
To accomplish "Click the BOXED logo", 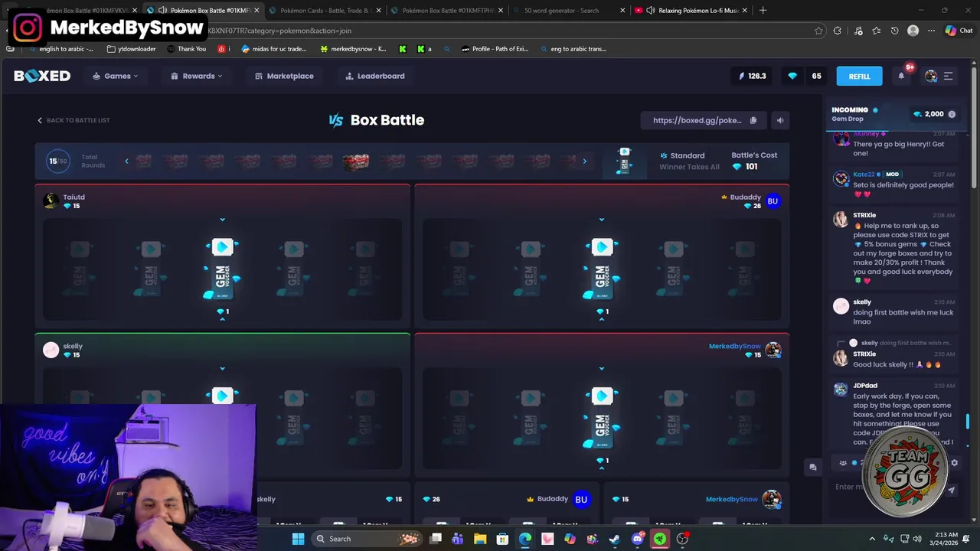I will 42,76.
